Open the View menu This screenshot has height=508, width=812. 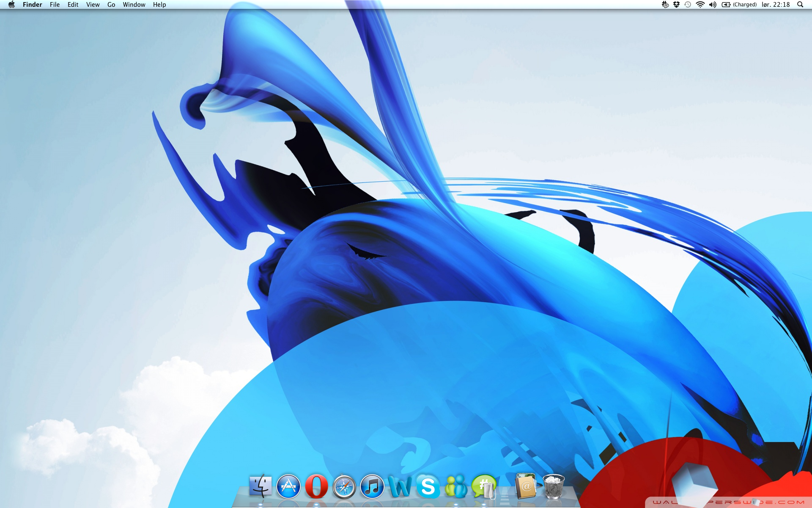[x=93, y=5]
